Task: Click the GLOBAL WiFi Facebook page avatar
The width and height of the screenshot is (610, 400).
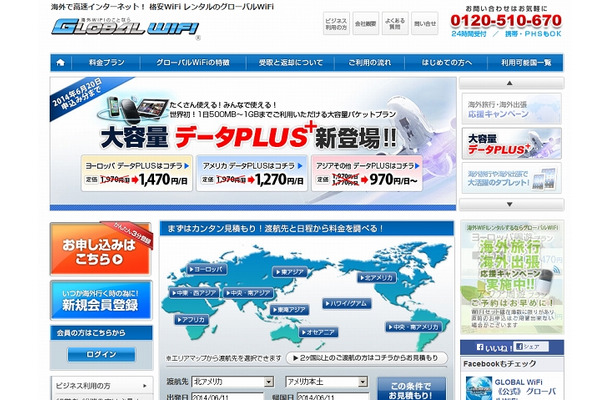Action: click(479, 388)
